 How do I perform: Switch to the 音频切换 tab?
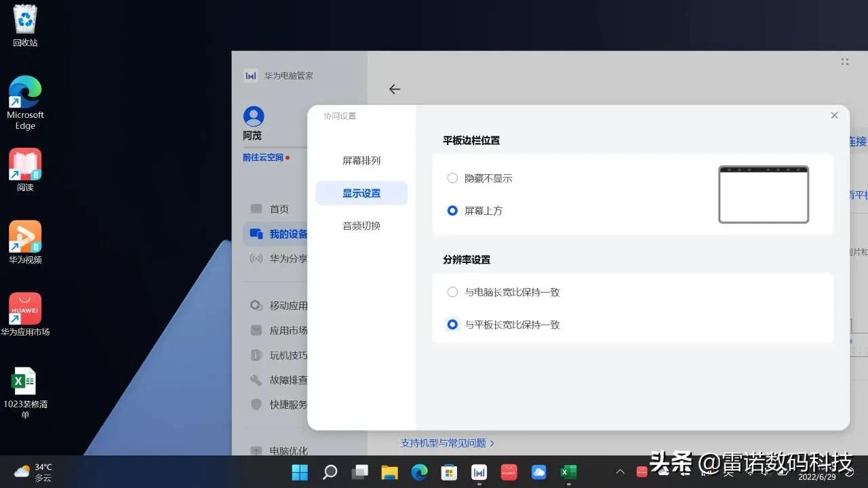pyautogui.click(x=361, y=226)
